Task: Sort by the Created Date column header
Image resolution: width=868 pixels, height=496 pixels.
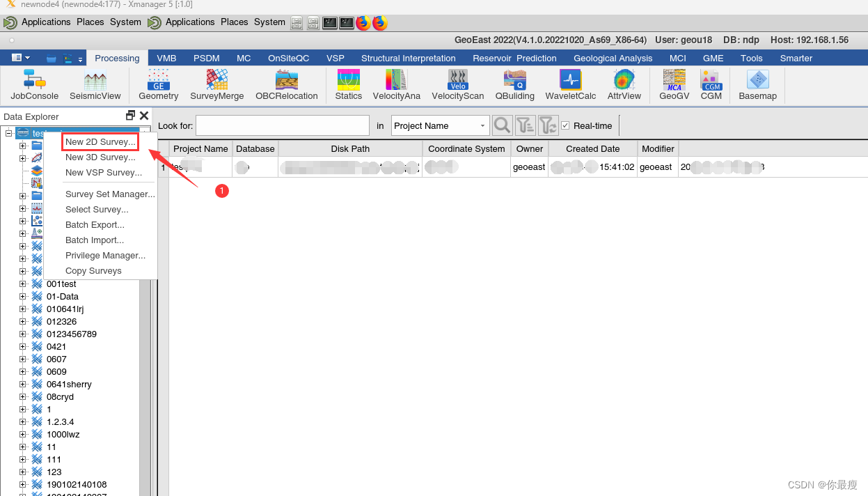Action: pyautogui.click(x=593, y=148)
